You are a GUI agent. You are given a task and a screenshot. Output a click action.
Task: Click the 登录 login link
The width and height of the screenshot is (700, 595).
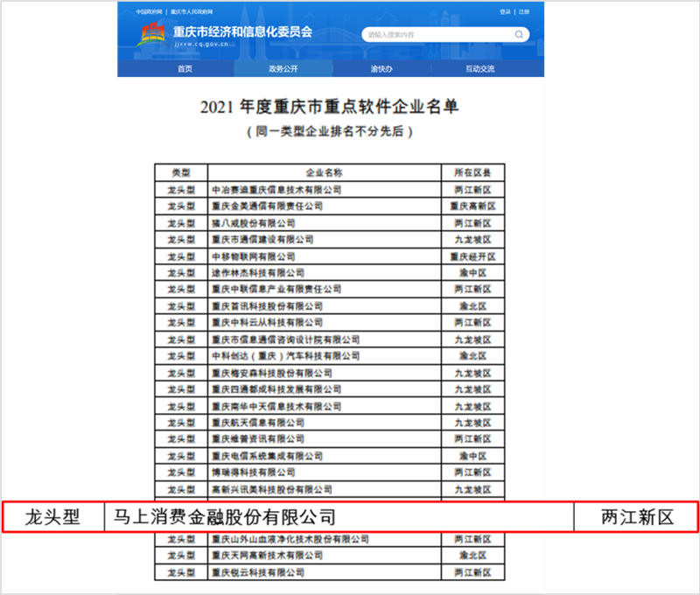click(505, 11)
